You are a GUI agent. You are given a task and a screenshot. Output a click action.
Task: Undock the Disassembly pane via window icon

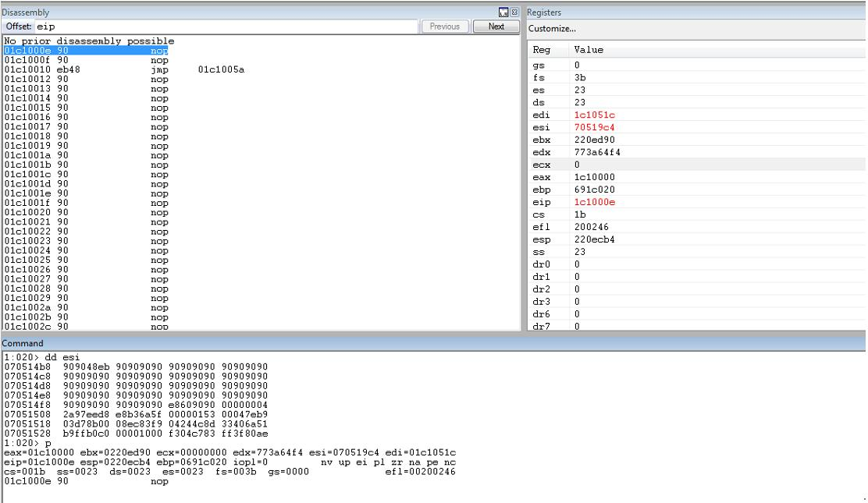(x=503, y=12)
